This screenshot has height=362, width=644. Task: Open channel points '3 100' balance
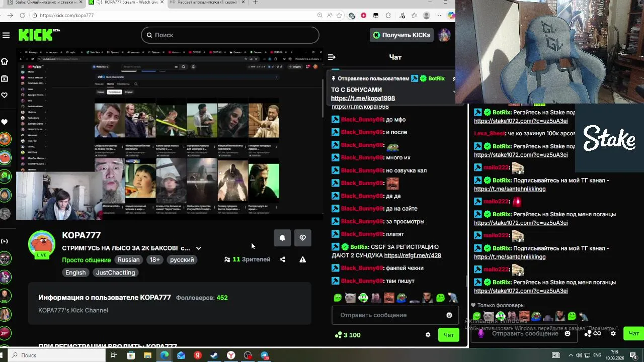click(347, 335)
